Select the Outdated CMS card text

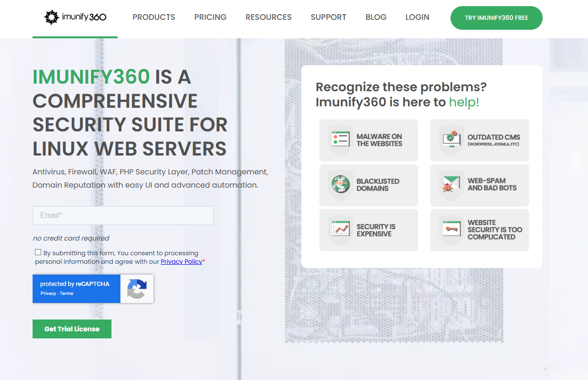[494, 140]
